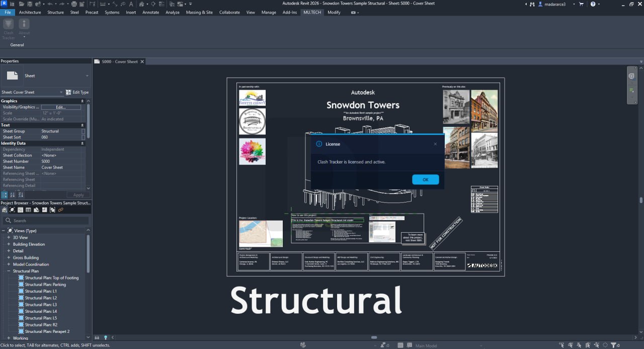Click the Undo arrow in quick access toolbar
The width and height of the screenshot is (644, 349).
click(x=50, y=4)
